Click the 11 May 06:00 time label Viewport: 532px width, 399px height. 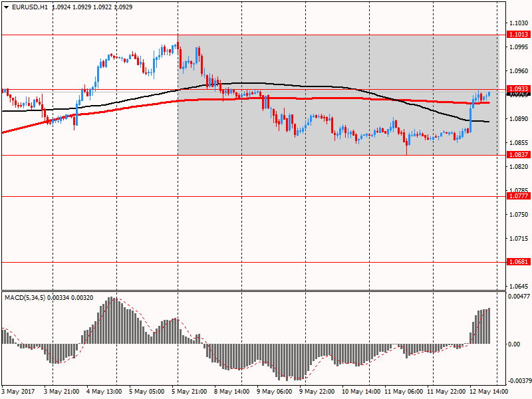pos(404,392)
